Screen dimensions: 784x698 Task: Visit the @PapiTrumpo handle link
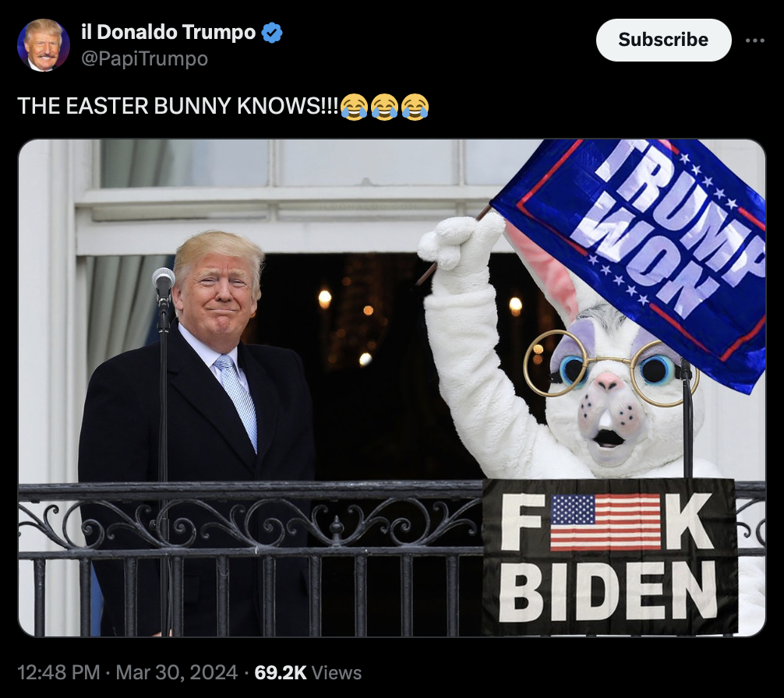pos(144,59)
